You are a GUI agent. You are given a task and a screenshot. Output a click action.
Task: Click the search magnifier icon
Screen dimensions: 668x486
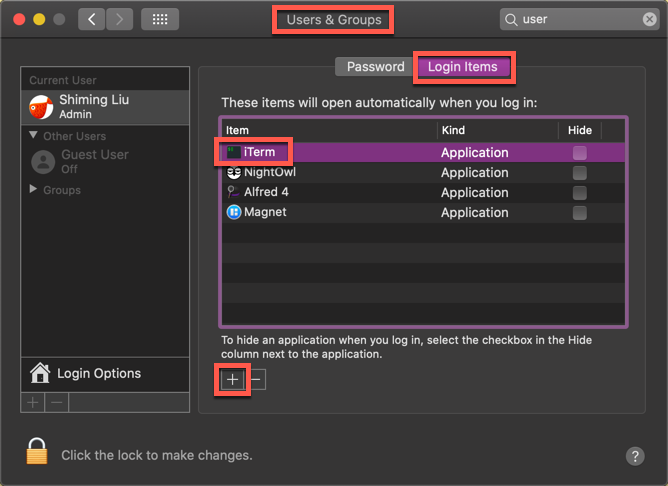pyautogui.click(x=511, y=20)
